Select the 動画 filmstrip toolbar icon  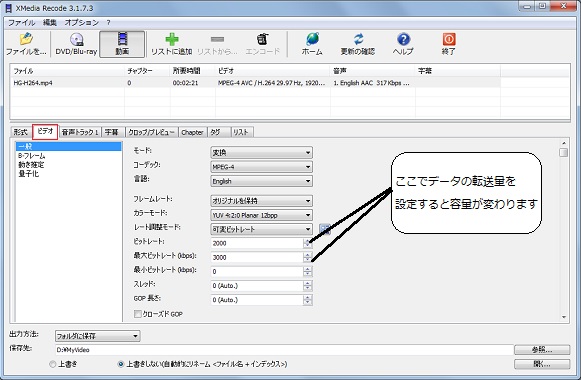coord(122,39)
